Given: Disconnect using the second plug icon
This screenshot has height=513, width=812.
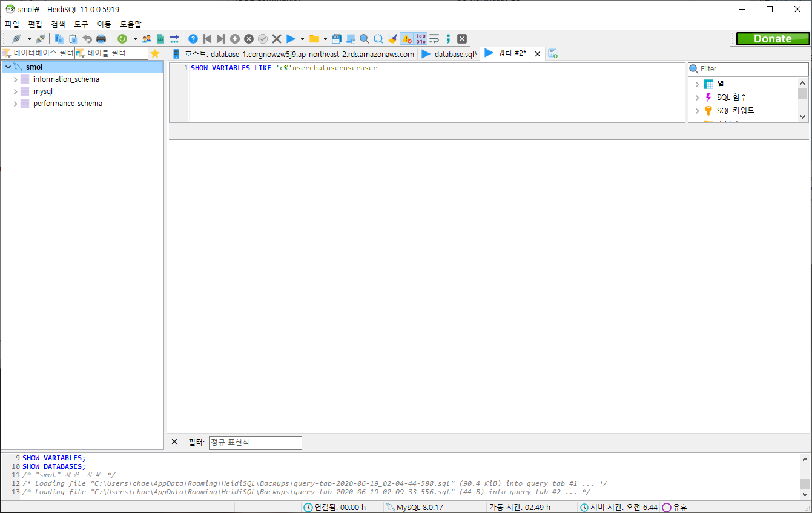Looking at the screenshot, I should click(40, 39).
